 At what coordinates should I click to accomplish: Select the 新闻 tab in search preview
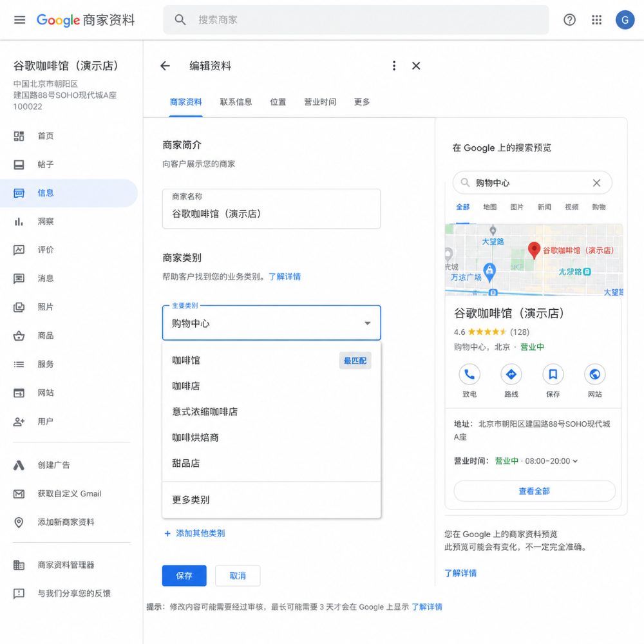click(x=544, y=207)
